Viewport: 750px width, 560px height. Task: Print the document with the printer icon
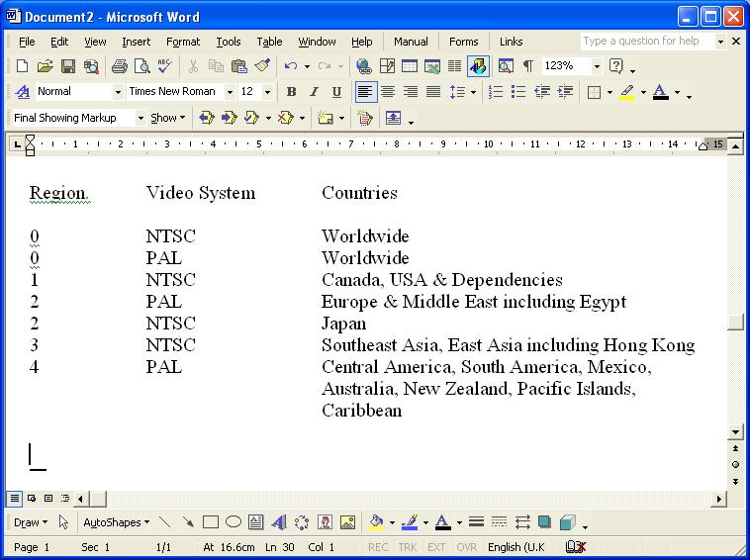coord(119,66)
